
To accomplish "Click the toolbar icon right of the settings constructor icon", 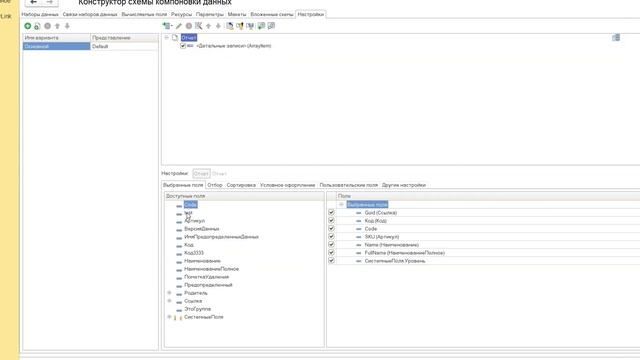I will point(240,26).
